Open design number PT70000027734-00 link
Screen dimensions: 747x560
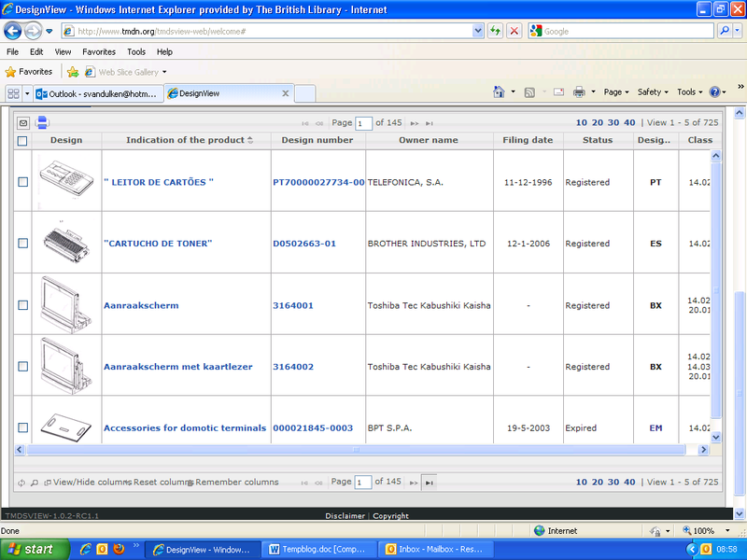[318, 182]
